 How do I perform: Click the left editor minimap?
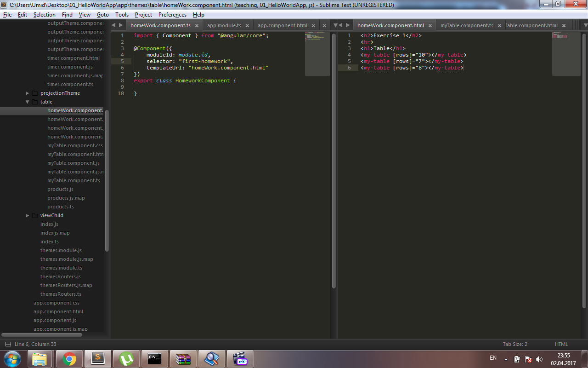[317, 54]
